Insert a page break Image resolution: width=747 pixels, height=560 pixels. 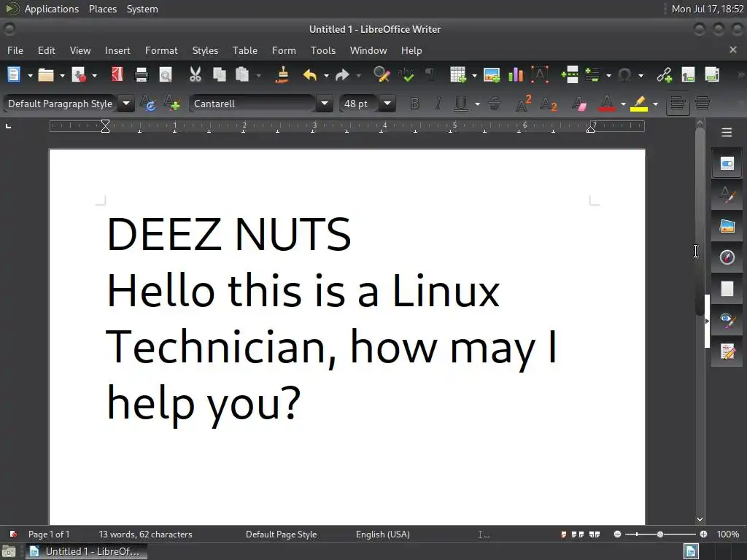570,75
